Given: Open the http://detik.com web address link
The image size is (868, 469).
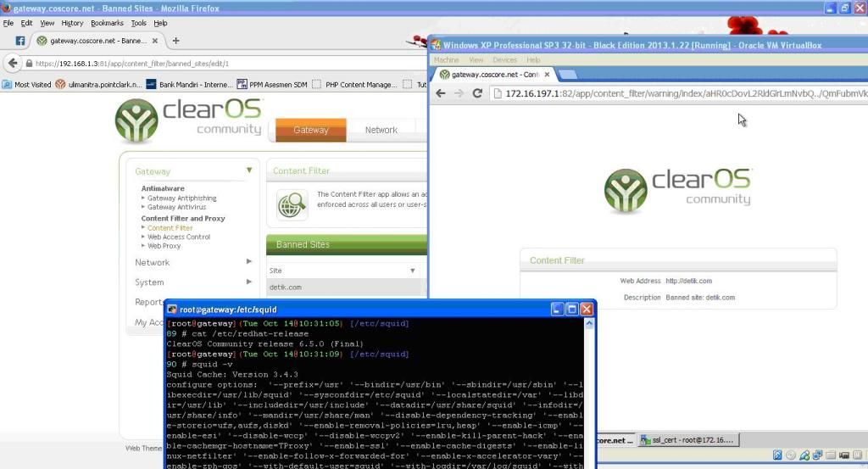Looking at the screenshot, I should (x=688, y=282).
